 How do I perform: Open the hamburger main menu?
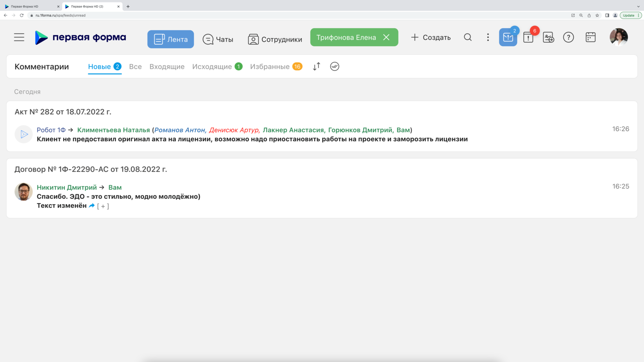(x=19, y=37)
